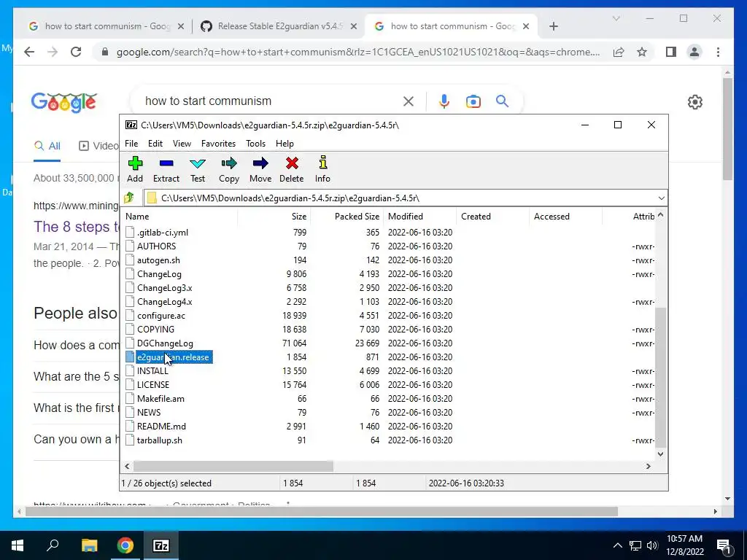Click the 7-Zip title bar app icon
Viewport: 747px width, 560px height.
point(131,125)
